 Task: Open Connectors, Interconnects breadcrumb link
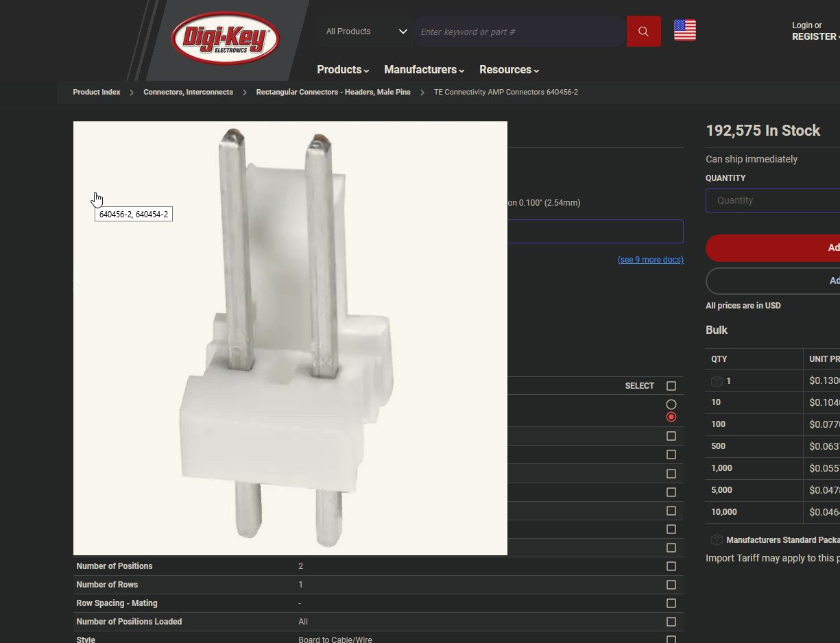pyautogui.click(x=188, y=92)
